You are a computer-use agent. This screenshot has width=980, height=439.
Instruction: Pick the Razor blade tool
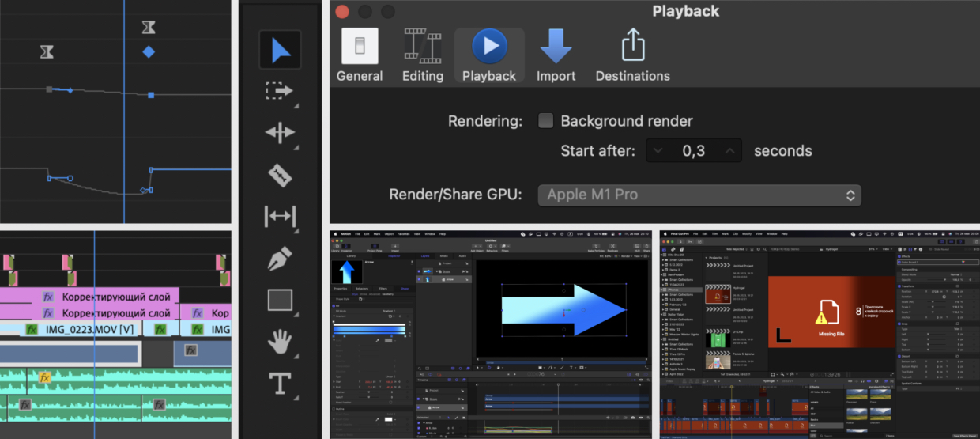[280, 175]
